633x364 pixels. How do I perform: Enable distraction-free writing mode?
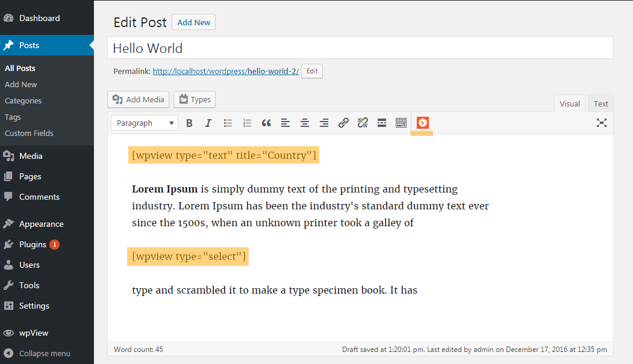point(602,123)
